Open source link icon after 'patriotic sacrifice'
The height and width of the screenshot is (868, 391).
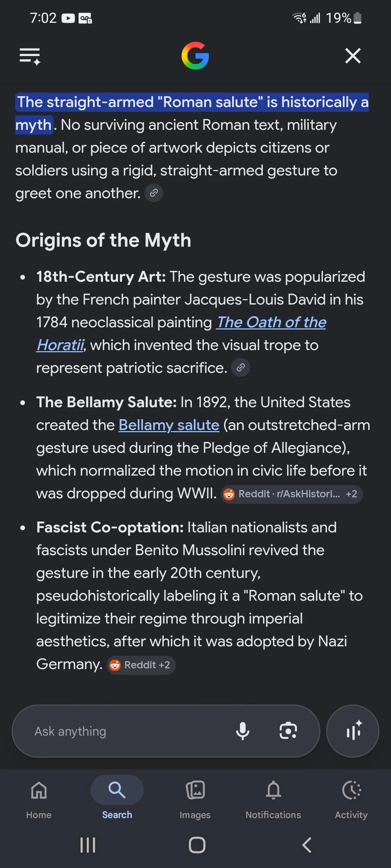[x=240, y=367]
